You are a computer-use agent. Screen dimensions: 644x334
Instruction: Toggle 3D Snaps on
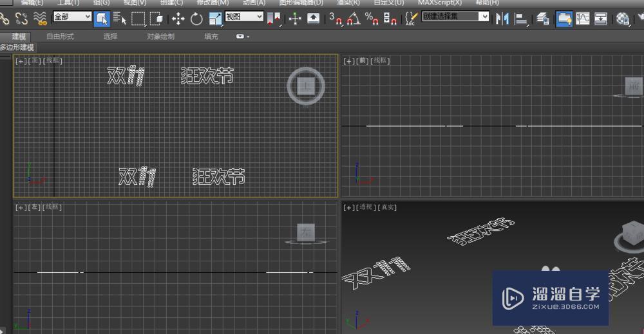click(x=335, y=19)
